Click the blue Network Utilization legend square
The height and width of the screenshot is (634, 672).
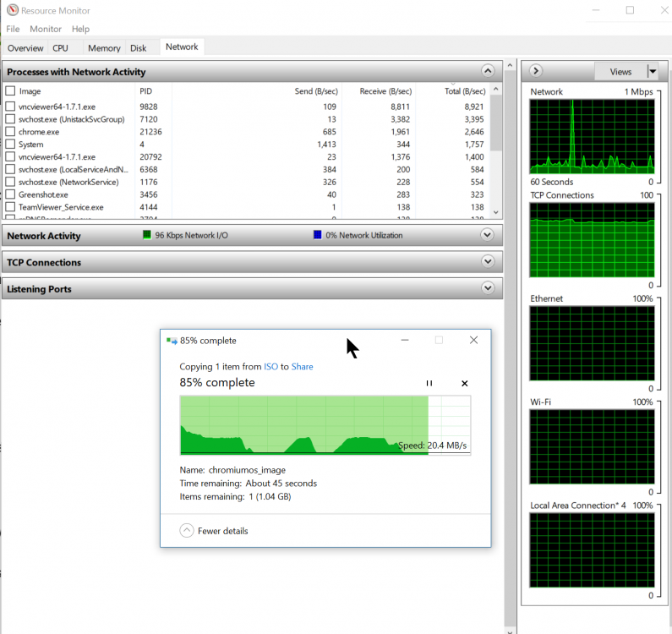coord(317,235)
